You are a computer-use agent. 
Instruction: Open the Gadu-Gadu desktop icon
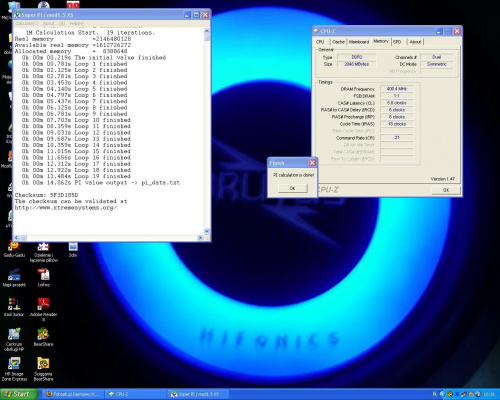(14, 249)
